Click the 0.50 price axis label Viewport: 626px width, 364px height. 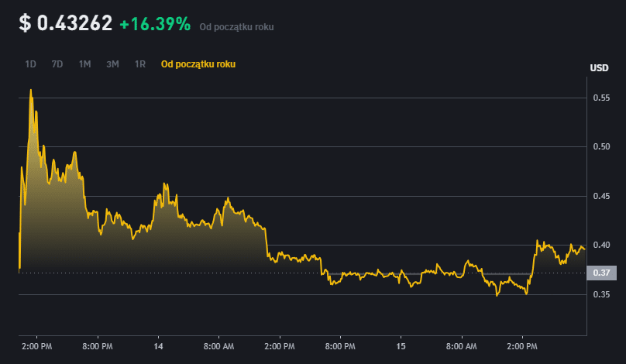[x=601, y=146]
